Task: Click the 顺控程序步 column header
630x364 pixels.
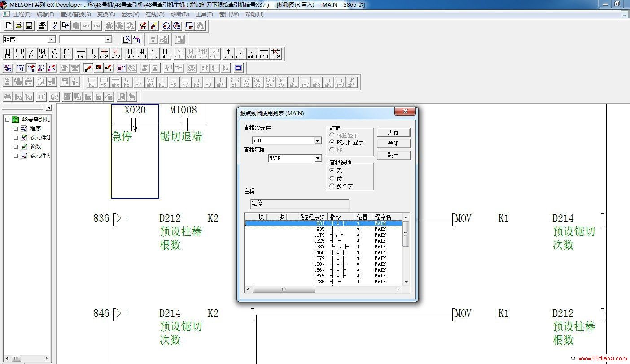Action: pos(307,217)
